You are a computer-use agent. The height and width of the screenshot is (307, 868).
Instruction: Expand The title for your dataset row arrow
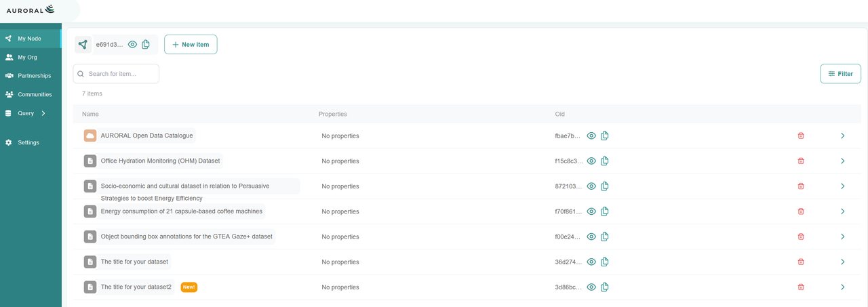pos(843,262)
